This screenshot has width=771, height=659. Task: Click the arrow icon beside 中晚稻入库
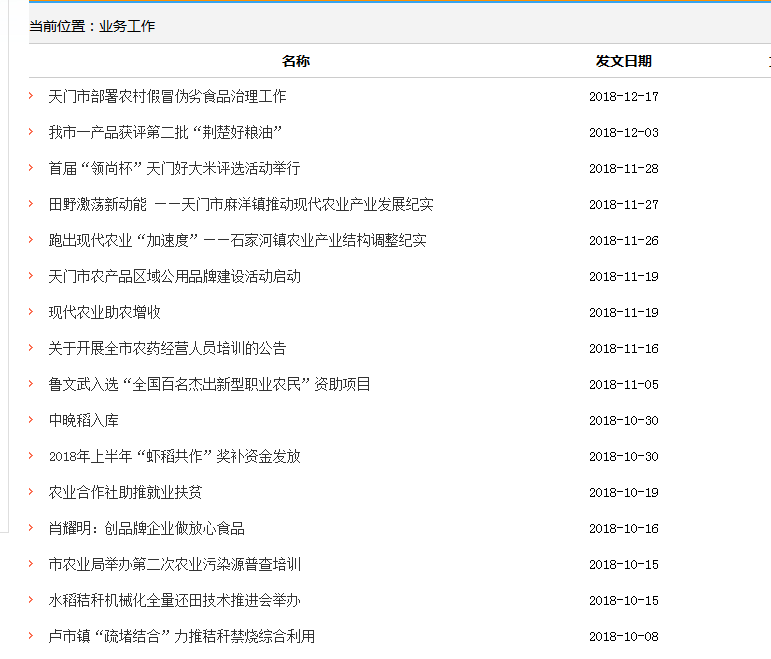[x=31, y=420]
